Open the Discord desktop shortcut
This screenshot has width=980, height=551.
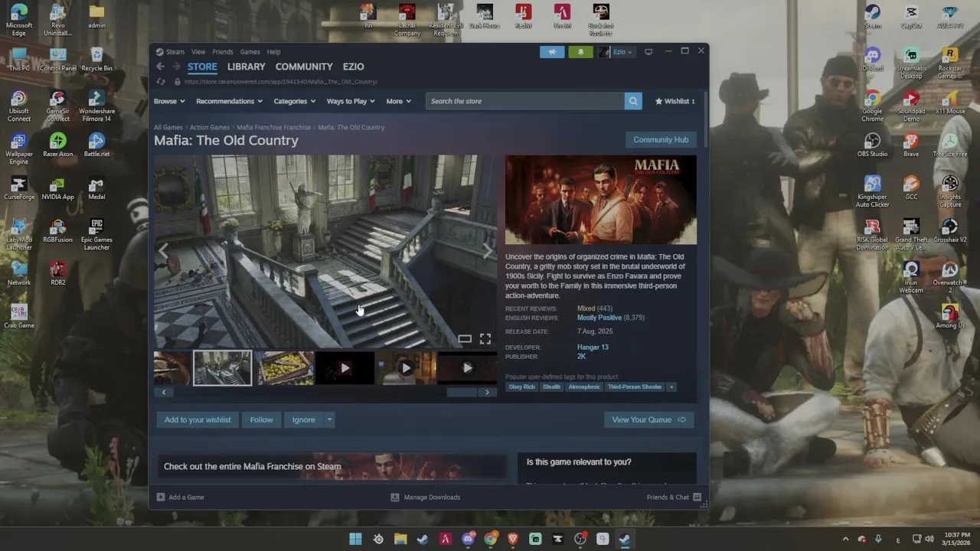point(872,60)
